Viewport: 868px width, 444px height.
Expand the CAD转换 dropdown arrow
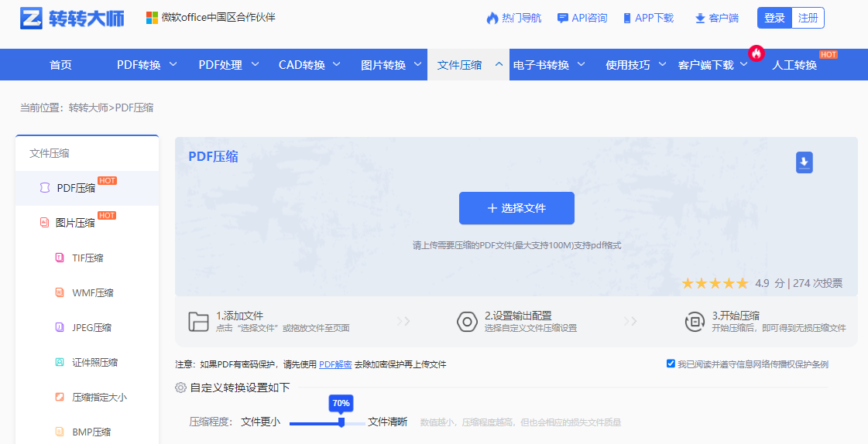click(337, 64)
